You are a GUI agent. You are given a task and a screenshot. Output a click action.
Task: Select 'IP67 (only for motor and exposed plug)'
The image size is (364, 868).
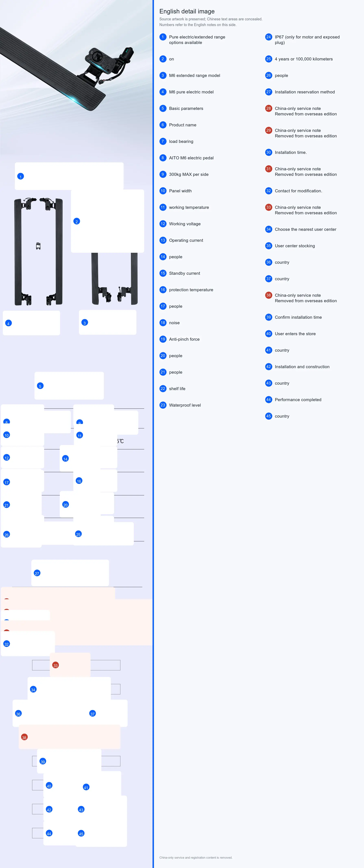(307, 40)
